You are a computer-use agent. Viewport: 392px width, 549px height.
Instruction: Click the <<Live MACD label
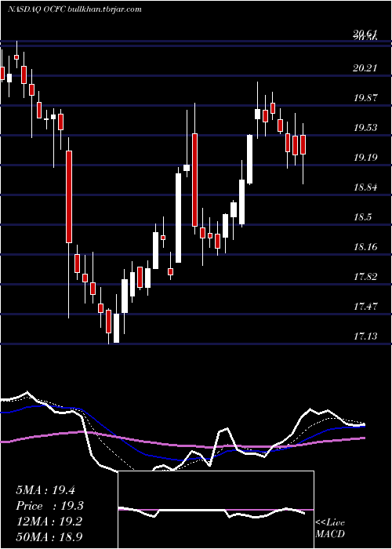tap(330, 528)
